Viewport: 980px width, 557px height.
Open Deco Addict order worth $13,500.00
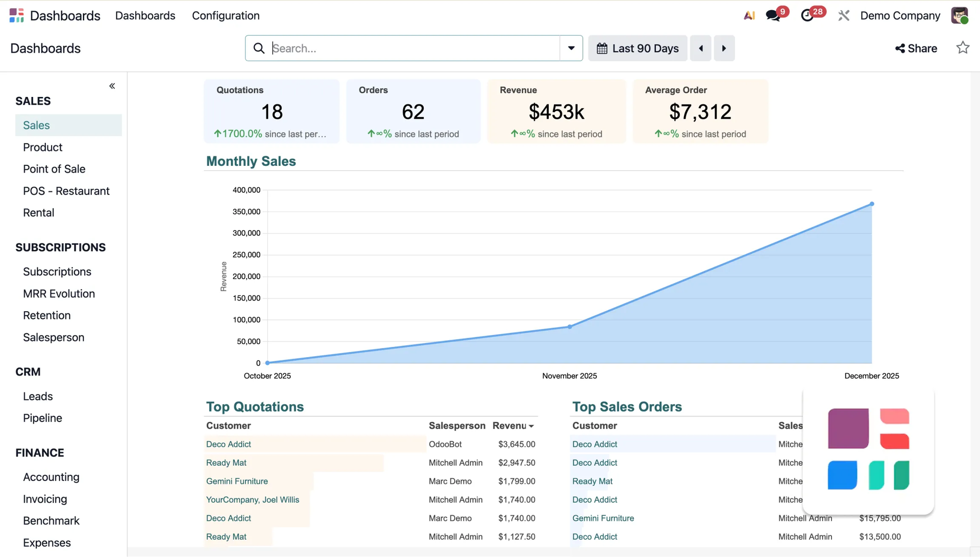(595, 537)
